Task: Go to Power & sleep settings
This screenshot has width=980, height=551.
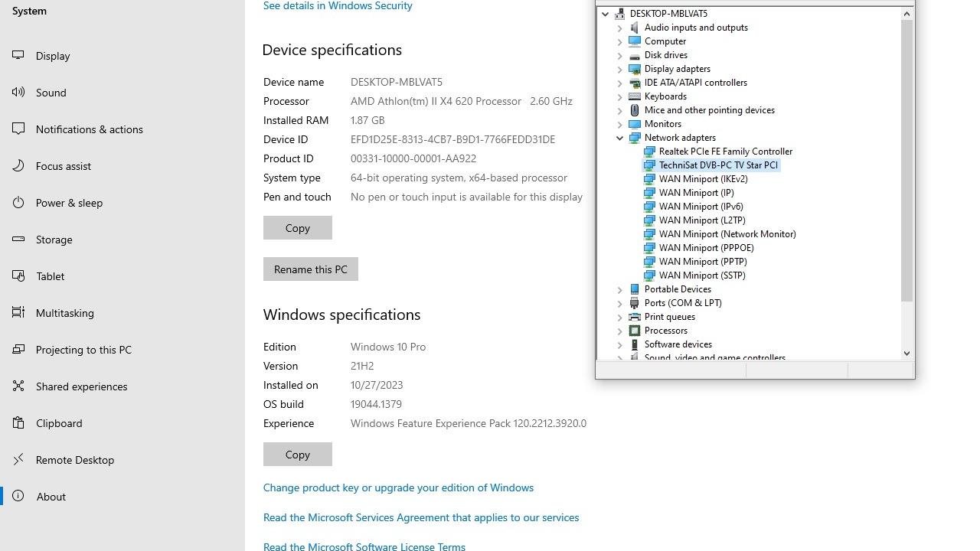Action: (x=69, y=203)
